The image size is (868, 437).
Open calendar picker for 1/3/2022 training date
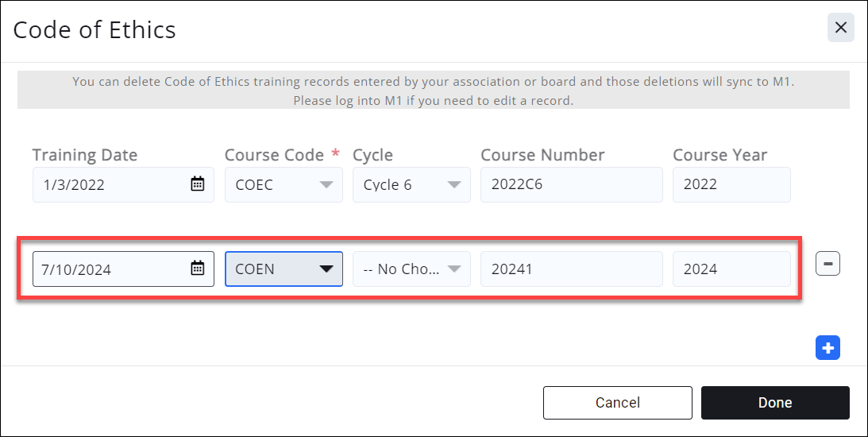coord(198,184)
